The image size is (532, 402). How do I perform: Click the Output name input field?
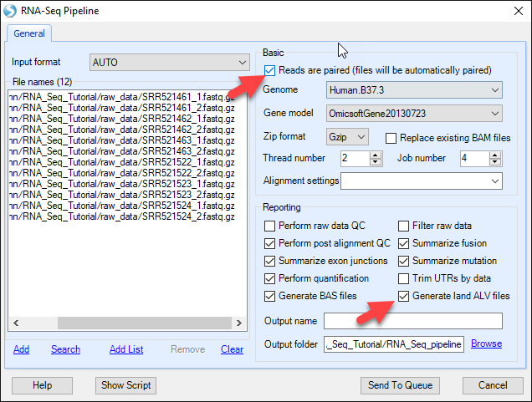tap(413, 321)
